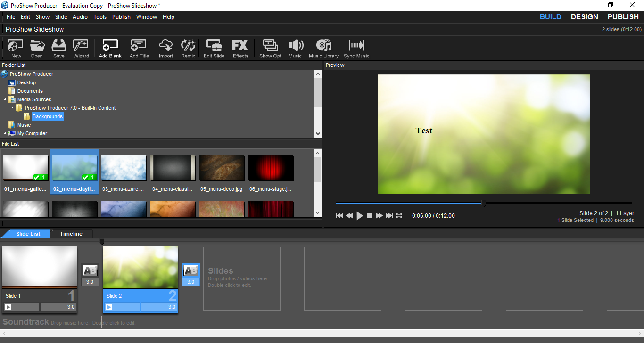Open transition icon after Slide 1
Screen dimensions: 644x343
(x=90, y=270)
